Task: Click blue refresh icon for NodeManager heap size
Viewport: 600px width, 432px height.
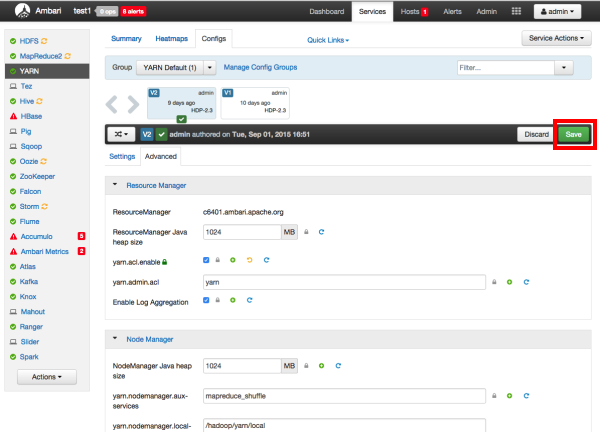Action: (338, 366)
